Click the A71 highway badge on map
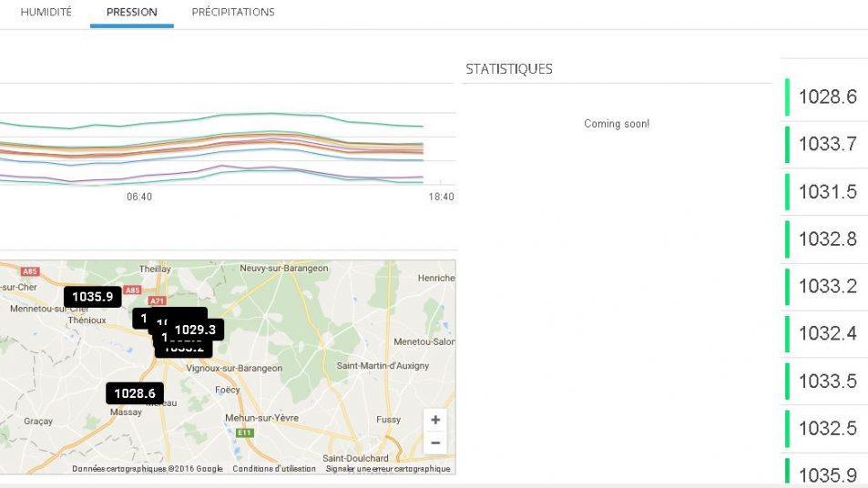The width and height of the screenshot is (868, 488). click(x=157, y=300)
